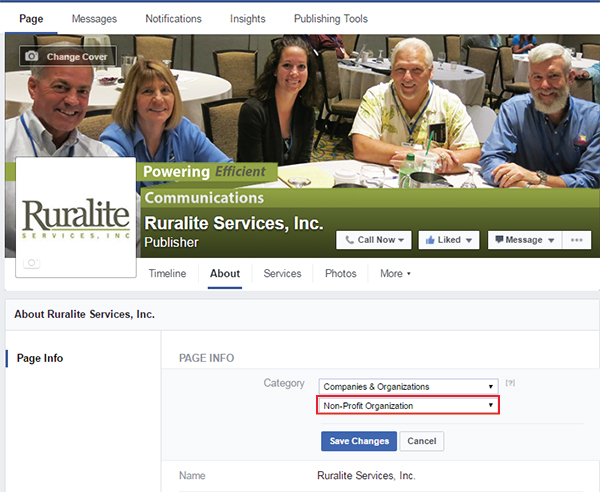Image resolution: width=600 pixels, height=492 pixels.
Task: Open the Message speech bubble button
Action: click(522, 240)
